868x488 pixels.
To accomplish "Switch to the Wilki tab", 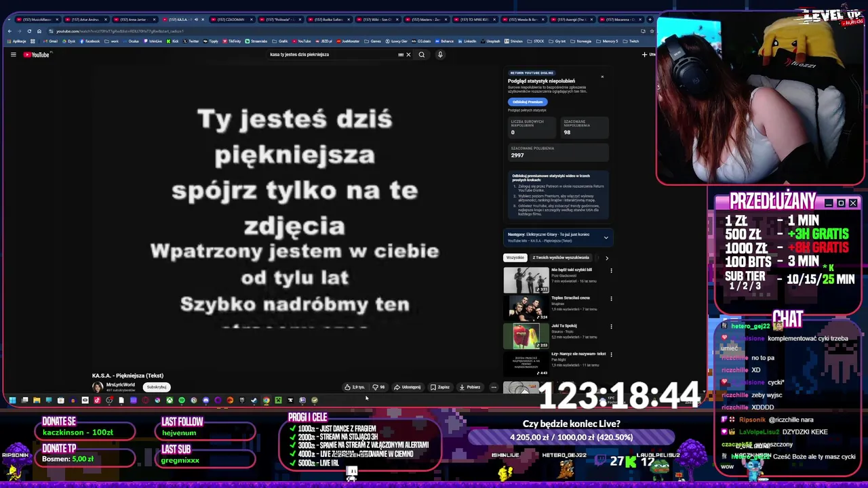I will click(x=377, y=20).
